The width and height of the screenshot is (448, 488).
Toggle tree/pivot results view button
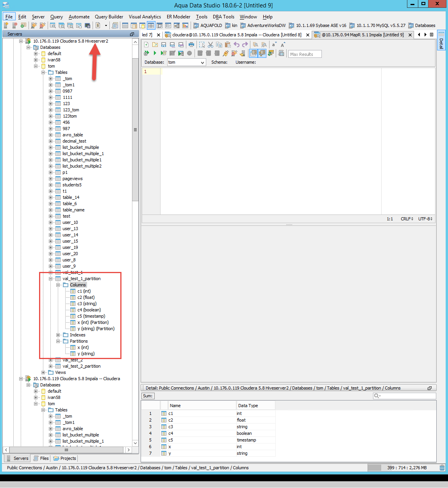click(x=262, y=53)
